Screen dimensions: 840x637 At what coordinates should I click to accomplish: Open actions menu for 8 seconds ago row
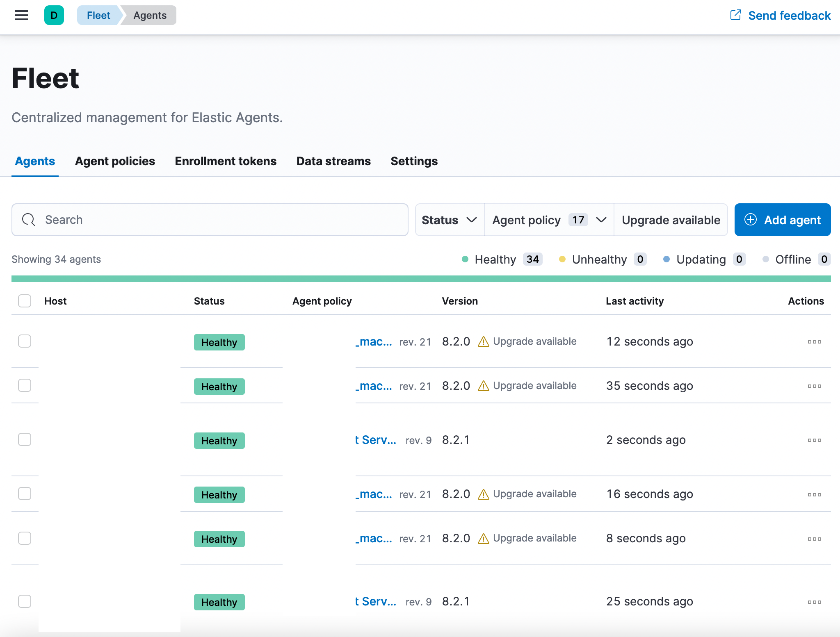click(x=814, y=539)
